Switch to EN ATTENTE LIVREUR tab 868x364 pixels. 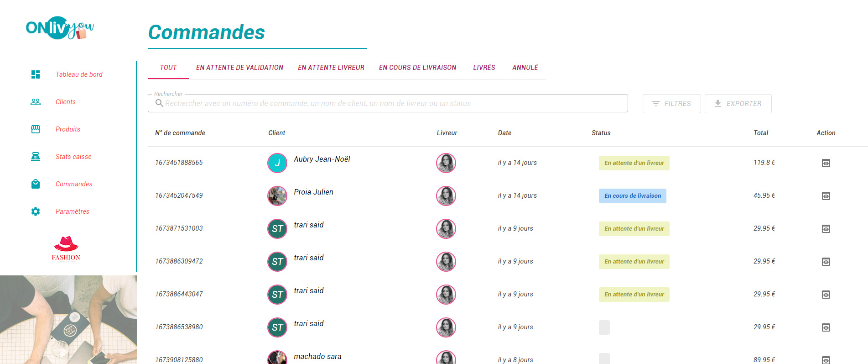click(331, 68)
